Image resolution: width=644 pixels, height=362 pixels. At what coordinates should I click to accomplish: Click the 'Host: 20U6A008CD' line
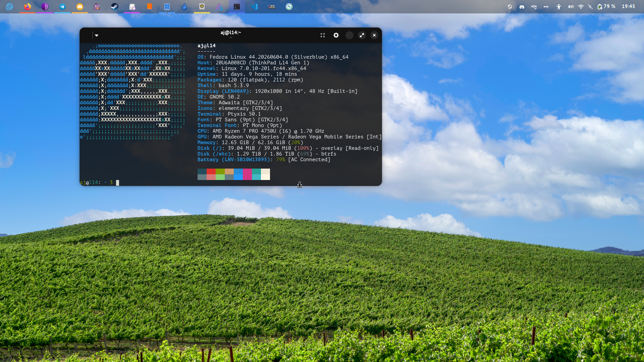253,63
